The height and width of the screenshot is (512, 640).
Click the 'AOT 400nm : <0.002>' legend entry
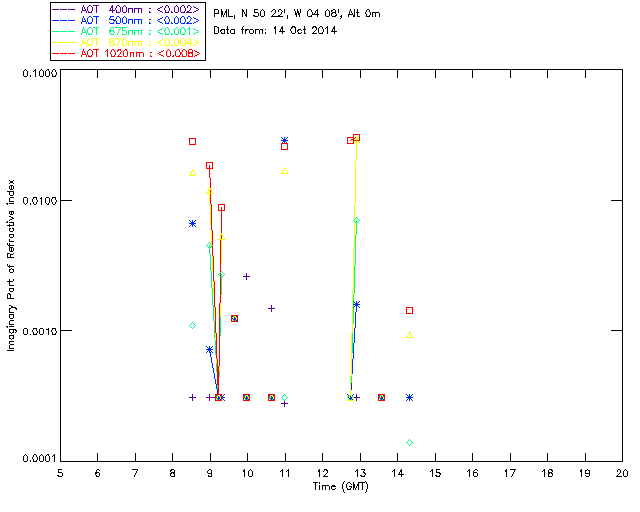click(127, 9)
